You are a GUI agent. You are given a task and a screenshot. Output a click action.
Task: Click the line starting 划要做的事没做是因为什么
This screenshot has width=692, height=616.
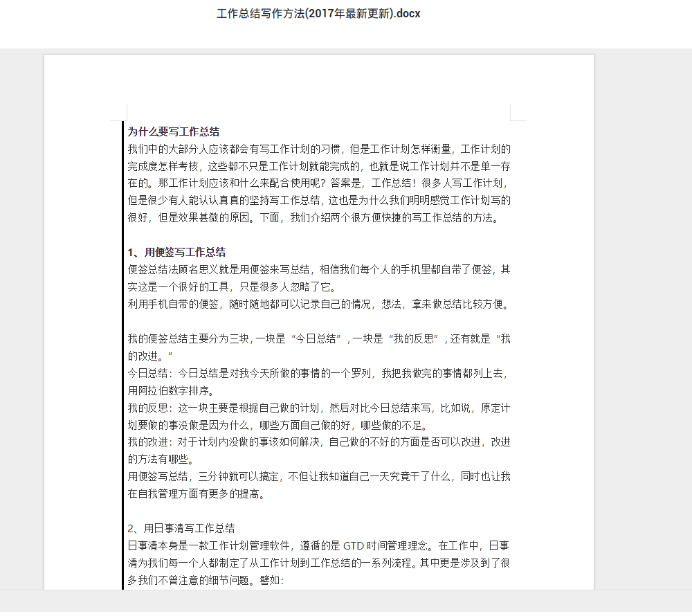[x=278, y=425]
